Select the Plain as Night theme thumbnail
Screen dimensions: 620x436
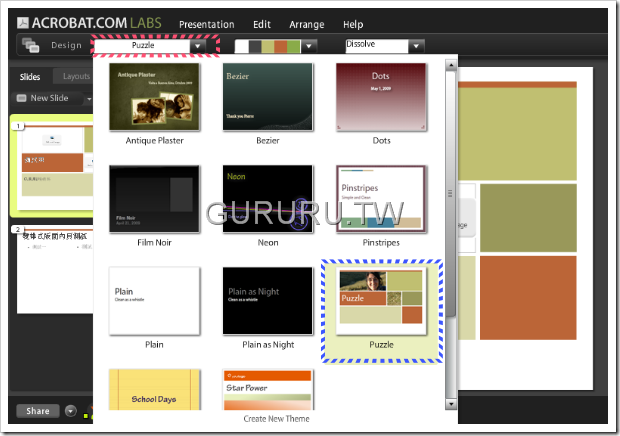coord(268,301)
